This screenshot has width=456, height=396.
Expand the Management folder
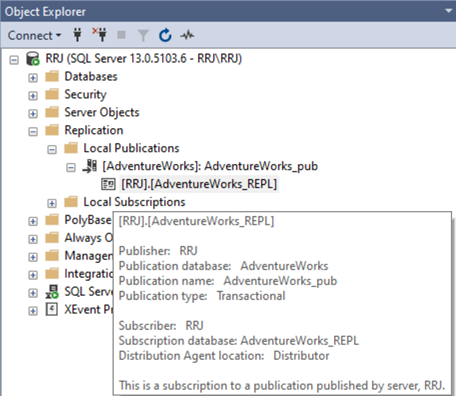[x=33, y=257]
